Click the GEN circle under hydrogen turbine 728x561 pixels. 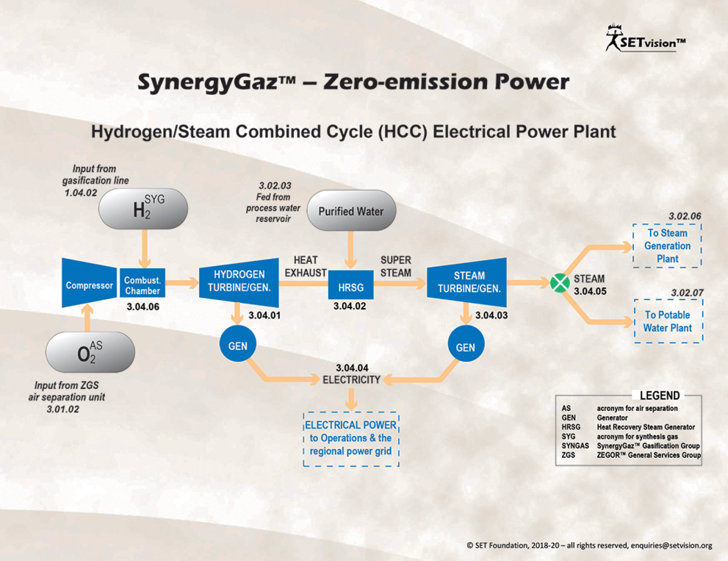coord(238,344)
